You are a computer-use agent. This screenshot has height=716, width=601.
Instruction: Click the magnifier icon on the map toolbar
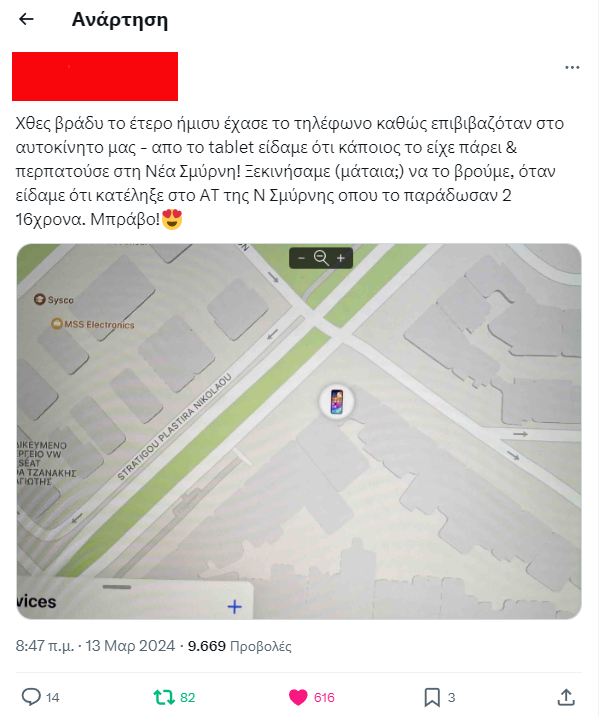point(321,258)
